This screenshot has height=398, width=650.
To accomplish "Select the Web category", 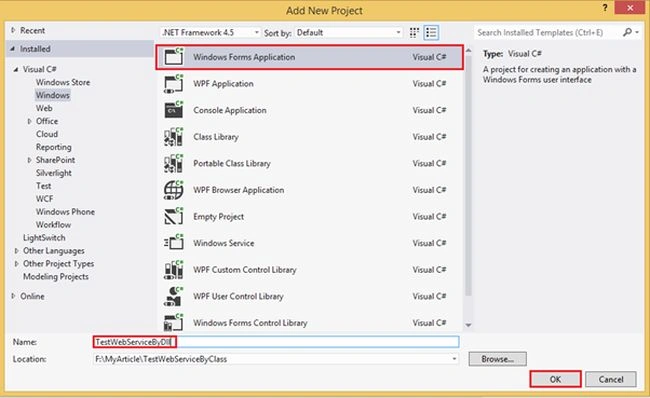I will [44, 108].
